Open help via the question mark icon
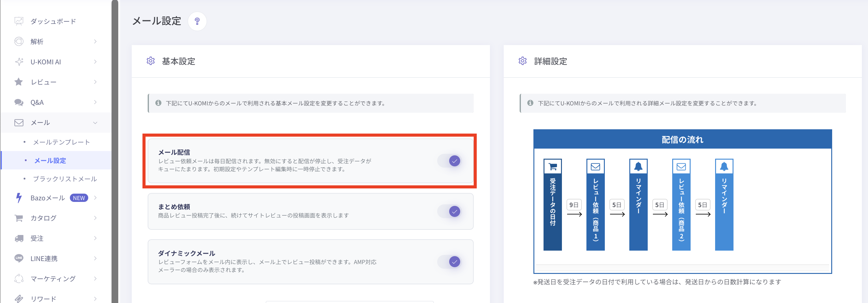The image size is (868, 303). click(197, 21)
